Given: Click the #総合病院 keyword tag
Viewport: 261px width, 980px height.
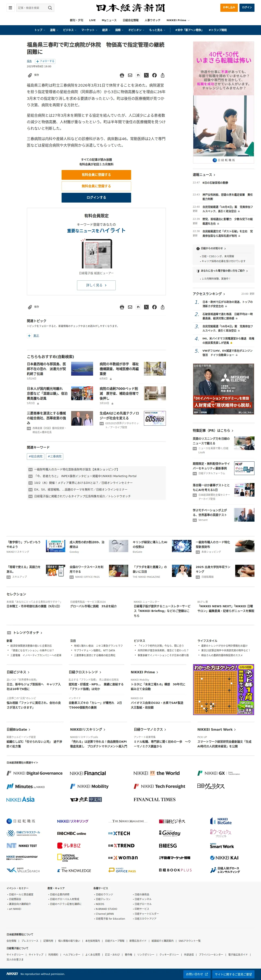Looking at the screenshot, I should coord(36,456).
